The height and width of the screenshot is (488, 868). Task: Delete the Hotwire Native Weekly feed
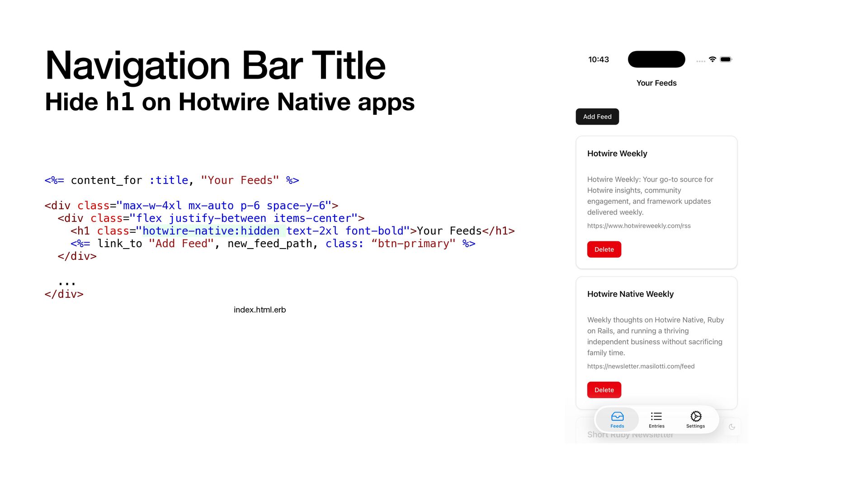coord(604,390)
